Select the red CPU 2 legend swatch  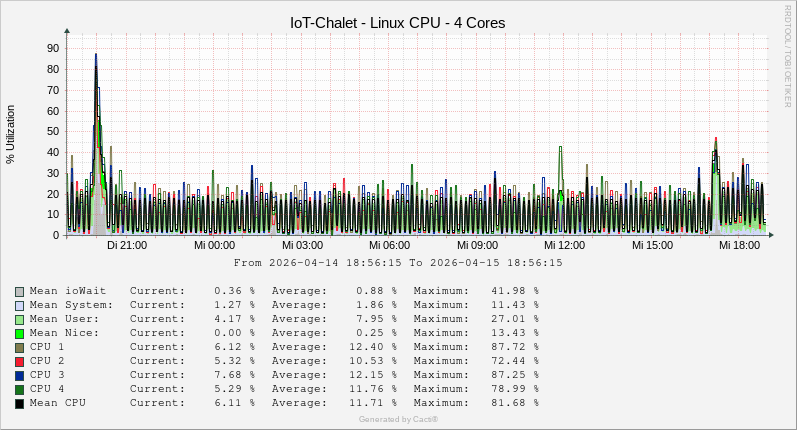19,361
